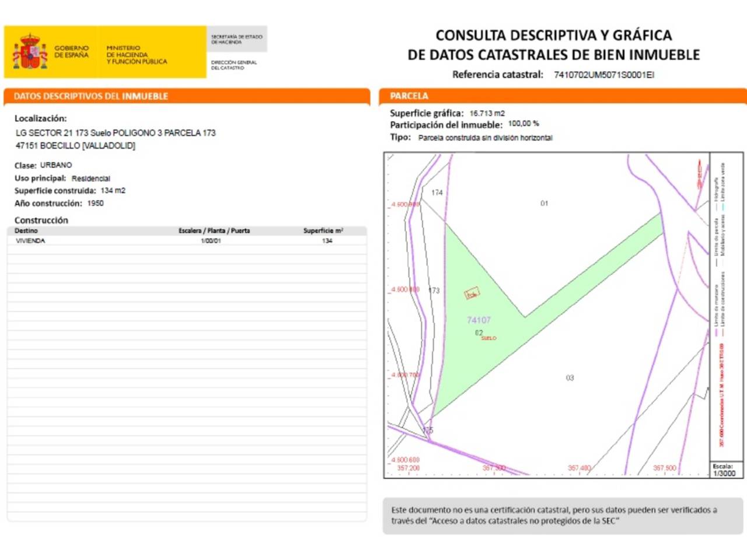Click the 'Referencia catastral:' label
Viewport: 747px width, 560px height.
(498, 74)
